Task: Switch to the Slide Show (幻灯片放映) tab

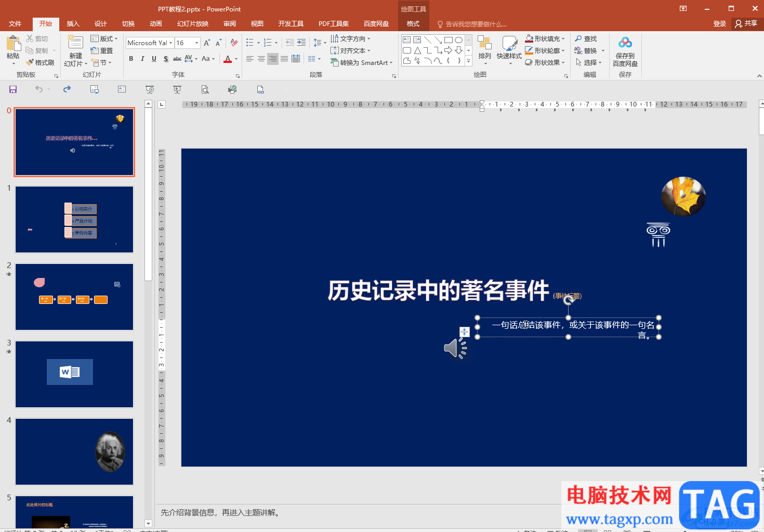Action: (193, 23)
